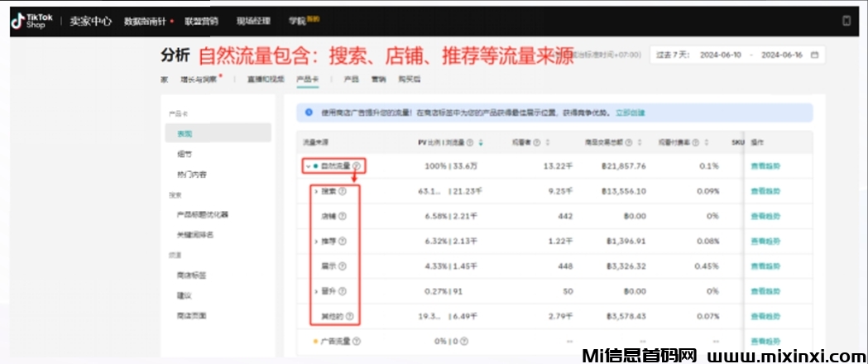Click help icon next to 广告流量
This screenshot has height=364, width=868.
pyautogui.click(x=357, y=342)
